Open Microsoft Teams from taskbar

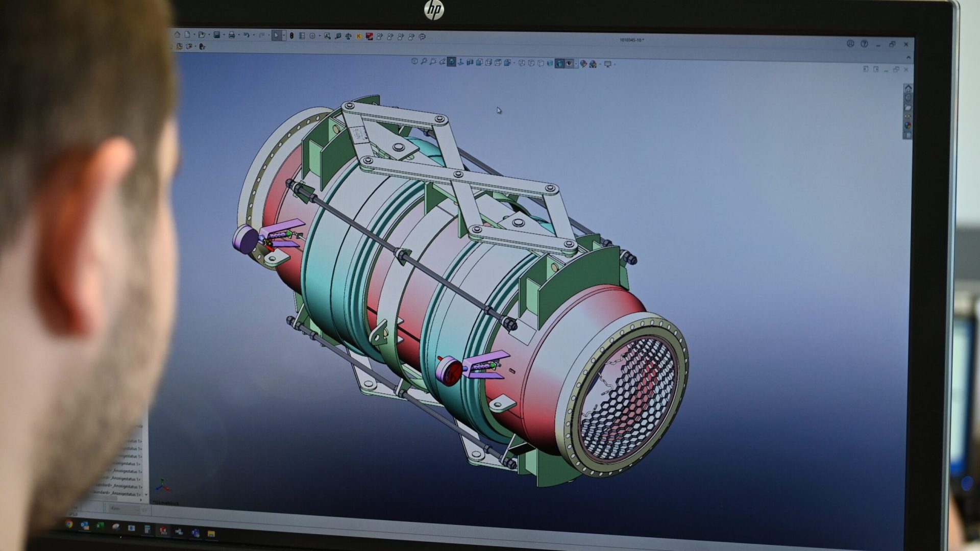coord(195,534)
